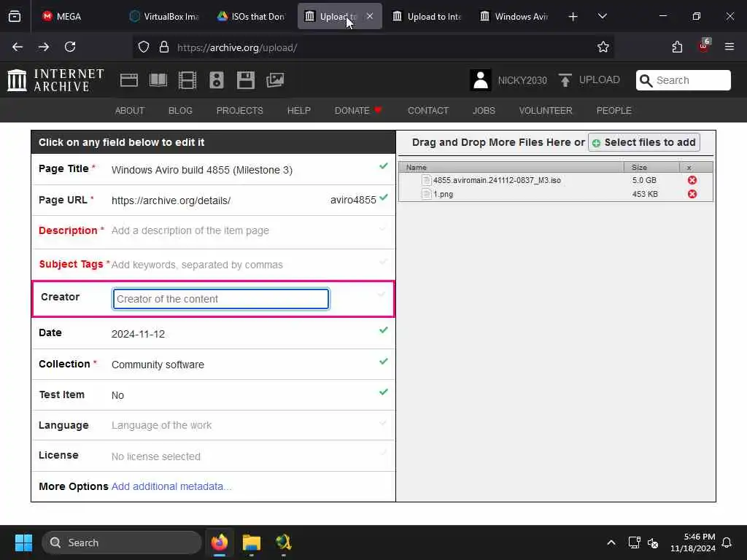Switch to second Upload to Internet tab

click(x=427, y=16)
